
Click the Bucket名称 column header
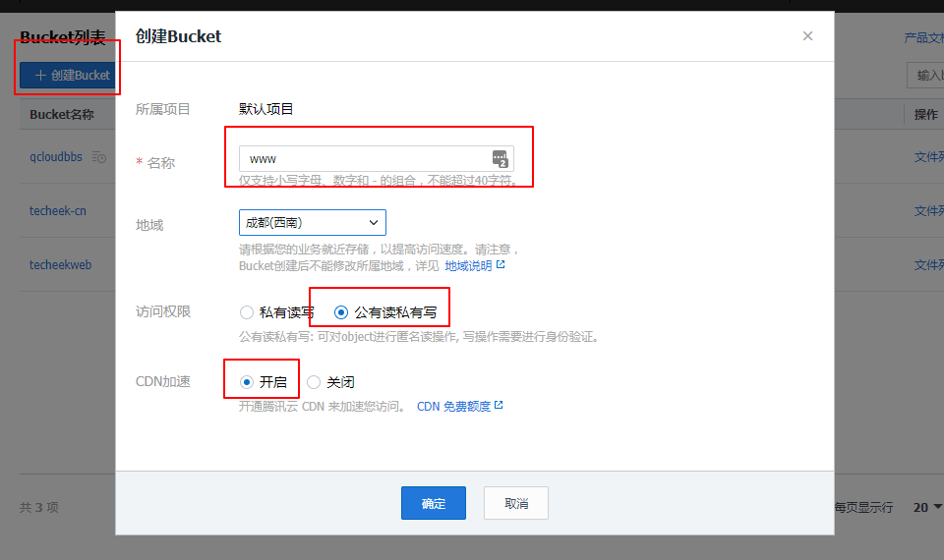point(61,115)
